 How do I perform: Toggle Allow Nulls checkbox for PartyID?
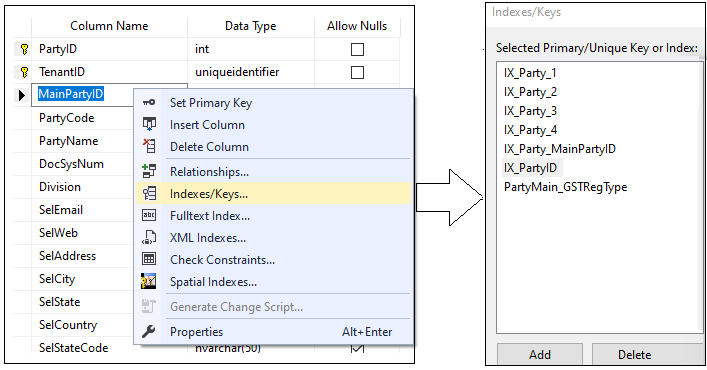pos(357,49)
